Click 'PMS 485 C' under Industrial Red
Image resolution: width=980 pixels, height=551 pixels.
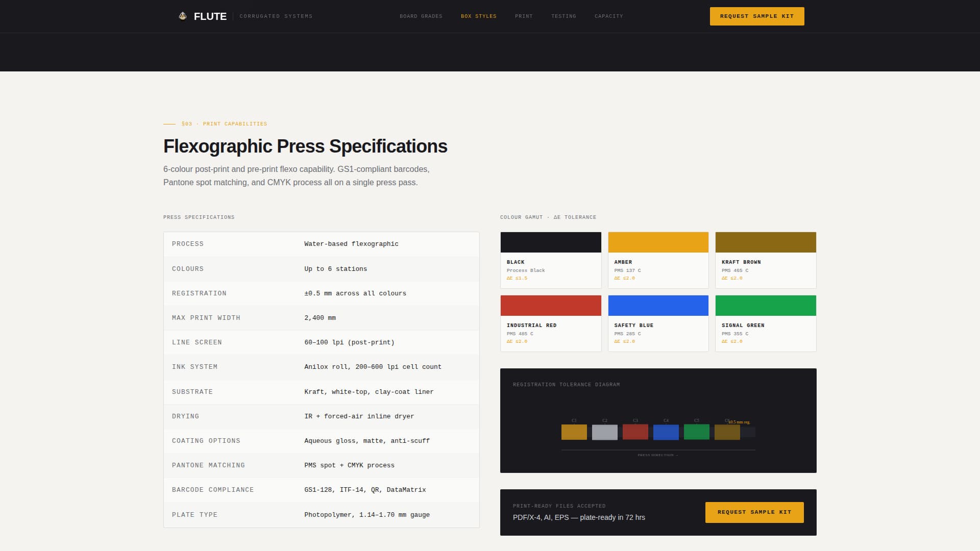(520, 334)
